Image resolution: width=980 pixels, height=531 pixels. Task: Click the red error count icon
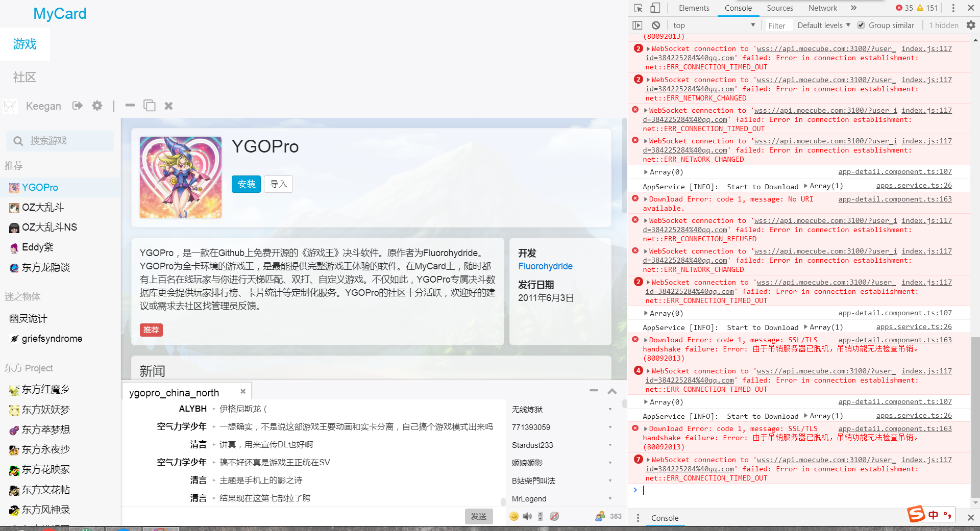(x=899, y=8)
